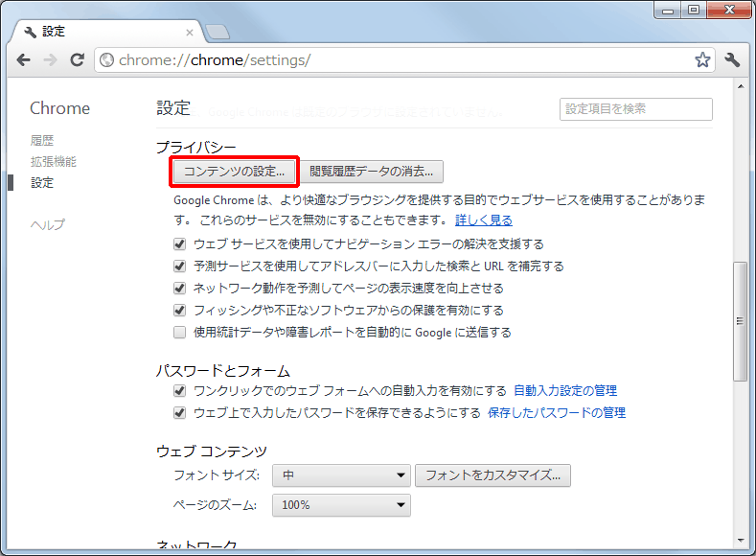This screenshot has height=556, width=756.
Task: Click the forward navigation arrow
Action: click(x=50, y=60)
